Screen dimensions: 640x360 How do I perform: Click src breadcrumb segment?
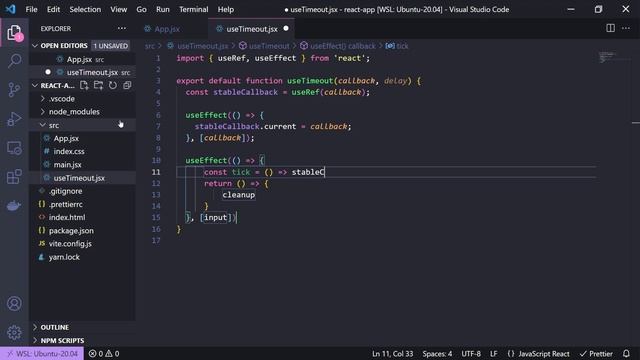pos(150,46)
